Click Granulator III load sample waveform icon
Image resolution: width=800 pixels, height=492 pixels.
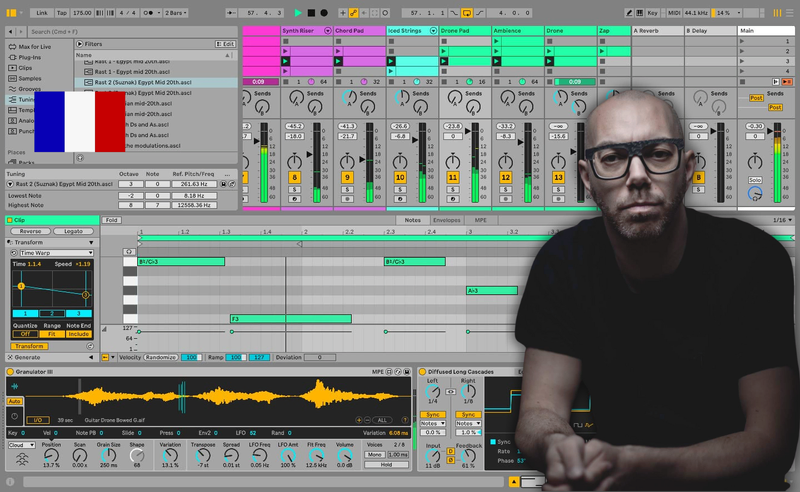[x=15, y=386]
